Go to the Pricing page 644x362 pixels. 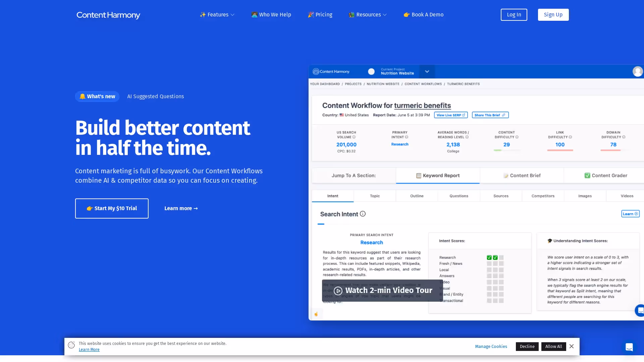320,15
